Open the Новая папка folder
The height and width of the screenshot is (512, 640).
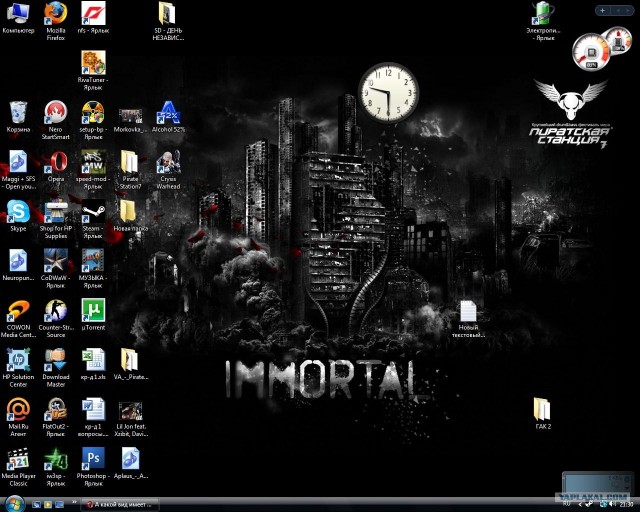tap(130, 216)
